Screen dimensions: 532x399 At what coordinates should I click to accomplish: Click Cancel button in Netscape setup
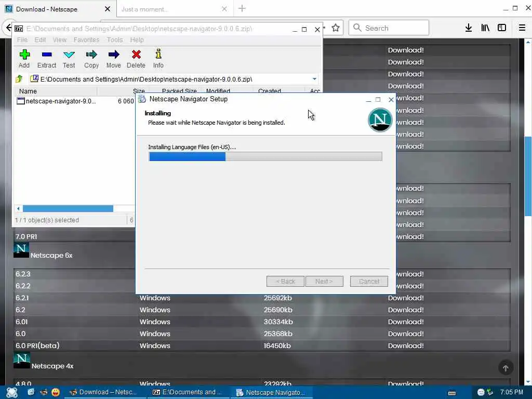pos(369,281)
